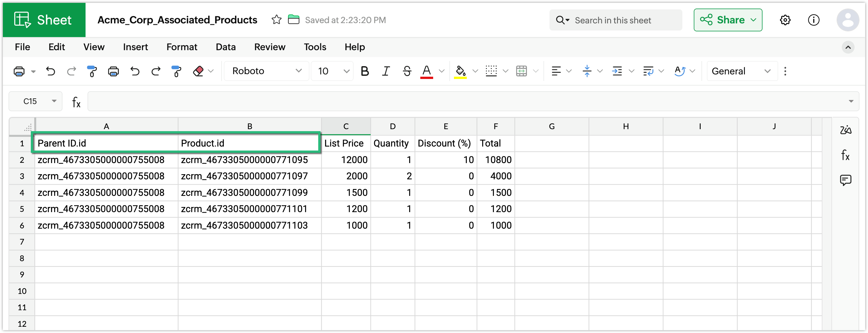Toggle italic formatting
The image size is (868, 333).
[x=386, y=71]
